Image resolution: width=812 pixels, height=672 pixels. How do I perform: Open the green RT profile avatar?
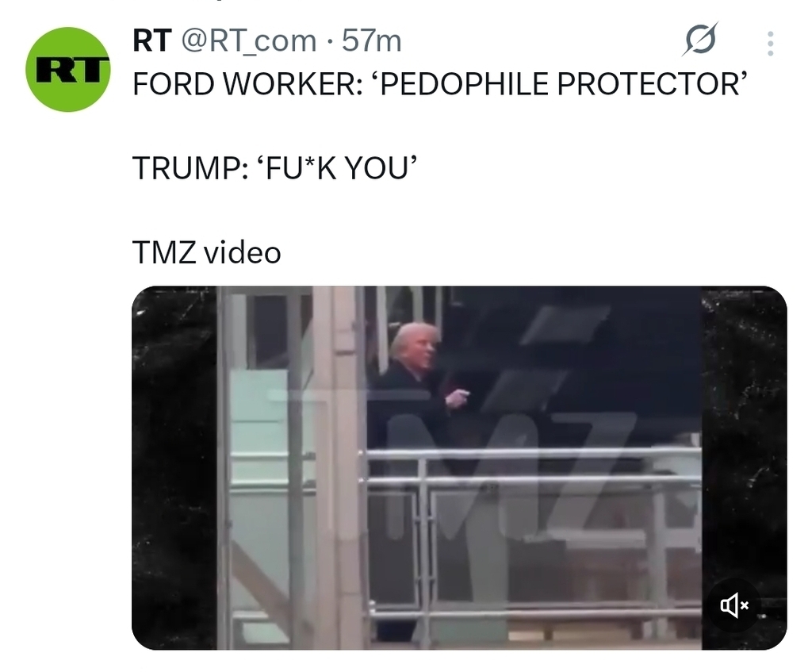[x=68, y=70]
